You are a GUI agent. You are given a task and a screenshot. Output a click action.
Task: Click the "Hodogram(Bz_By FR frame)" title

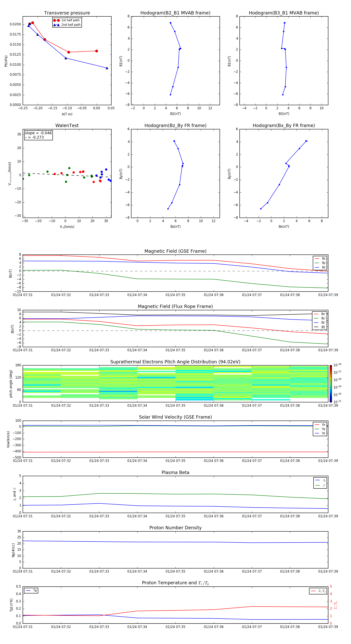175,125
